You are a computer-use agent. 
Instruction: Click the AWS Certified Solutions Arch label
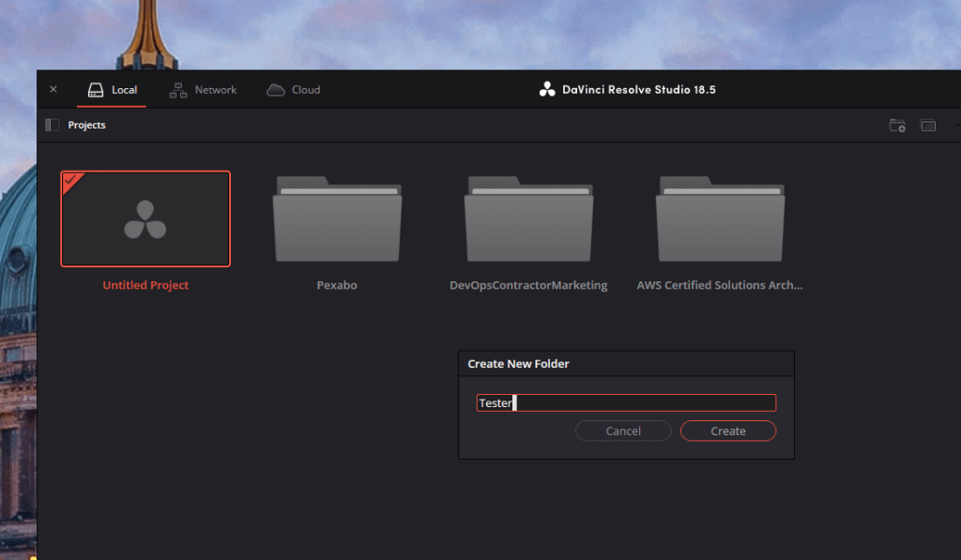(x=720, y=285)
